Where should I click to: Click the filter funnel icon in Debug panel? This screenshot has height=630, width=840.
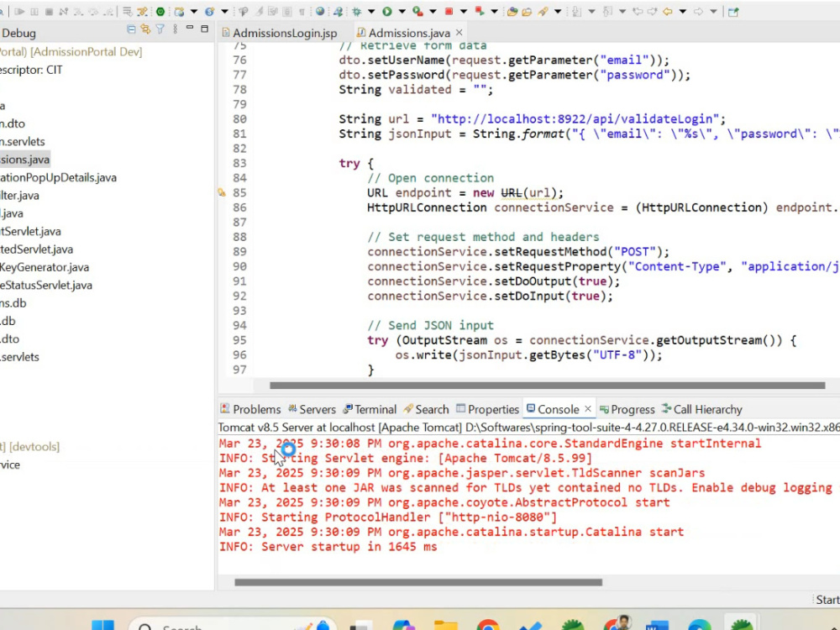click(x=160, y=29)
